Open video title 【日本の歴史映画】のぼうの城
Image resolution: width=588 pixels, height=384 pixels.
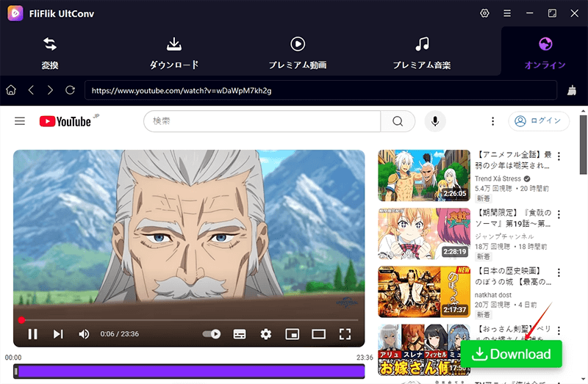point(513,276)
